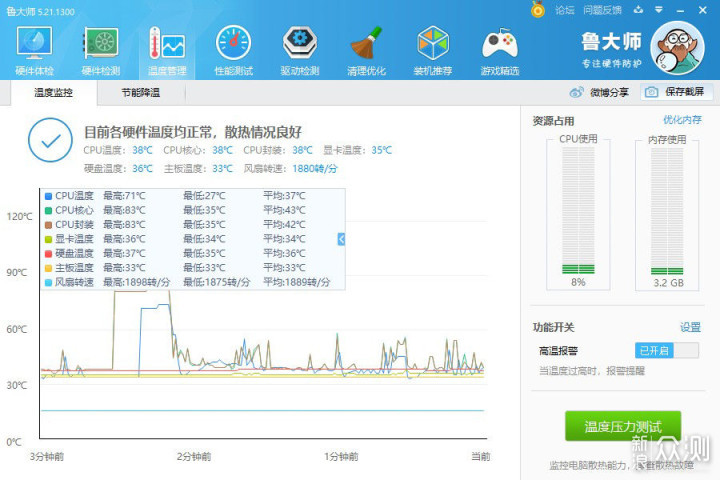Start the 温度压力测试 stress test
This screenshot has width=720, height=480.
(x=623, y=426)
